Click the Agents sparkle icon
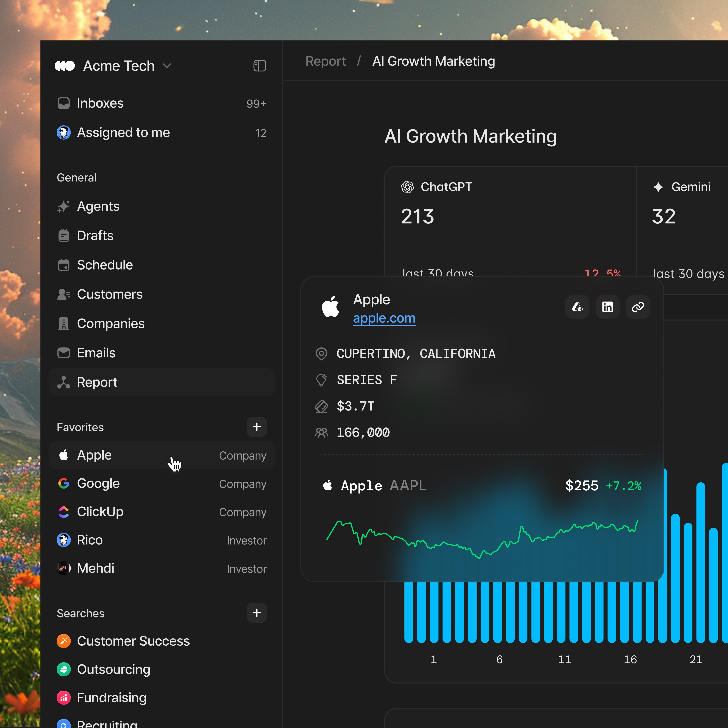Image resolution: width=728 pixels, height=728 pixels. coord(64,206)
